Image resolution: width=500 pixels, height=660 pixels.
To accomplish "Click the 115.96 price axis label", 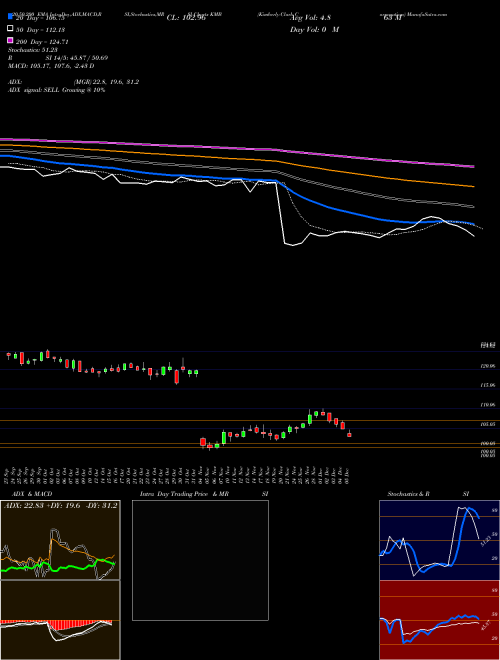I will pos(487,385).
